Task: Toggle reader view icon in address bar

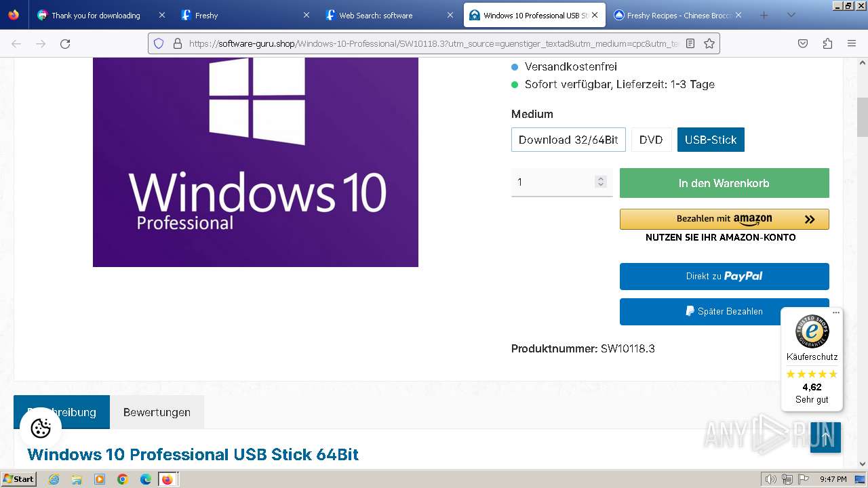Action: (x=690, y=43)
